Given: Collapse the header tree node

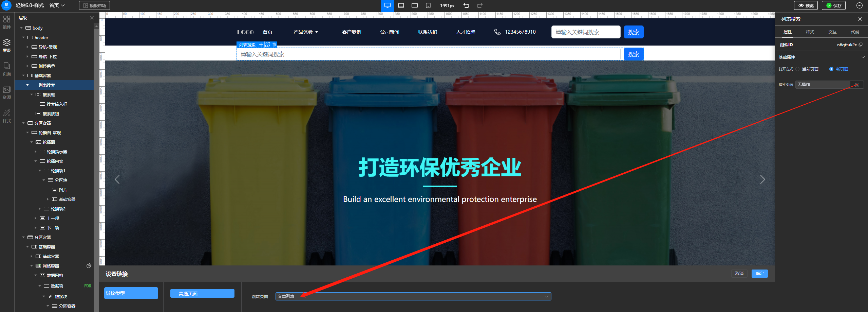Looking at the screenshot, I should tap(23, 38).
